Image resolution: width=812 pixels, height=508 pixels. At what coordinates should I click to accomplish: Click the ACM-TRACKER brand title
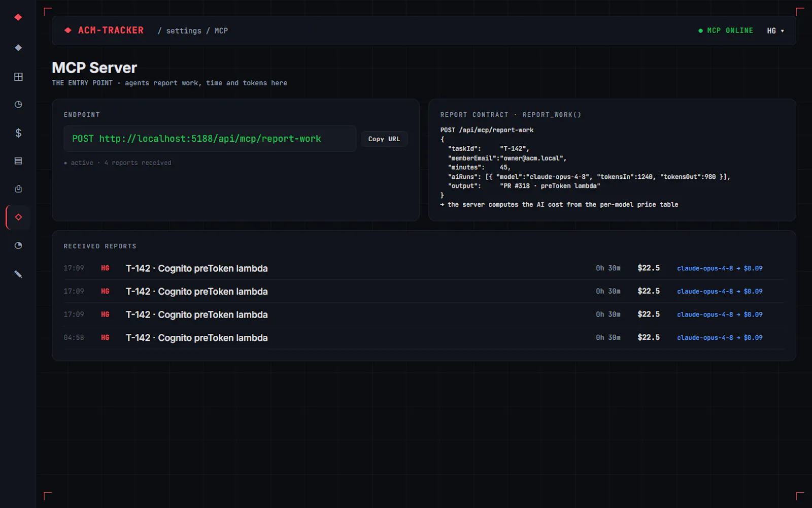click(111, 30)
